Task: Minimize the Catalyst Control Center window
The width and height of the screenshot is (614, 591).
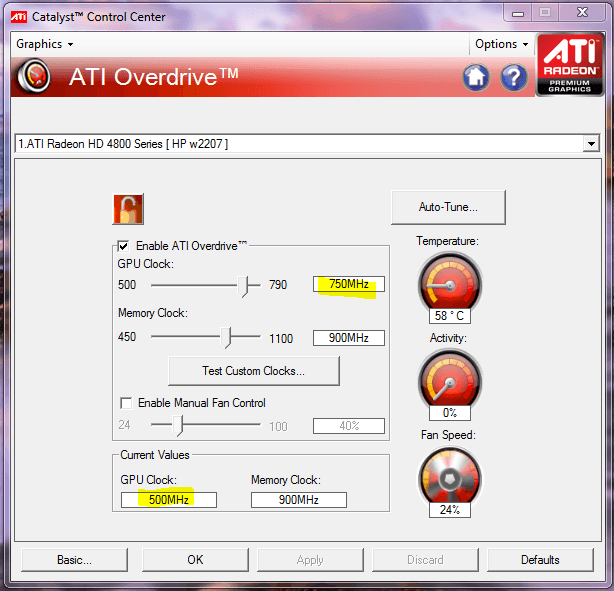Action: click(518, 14)
